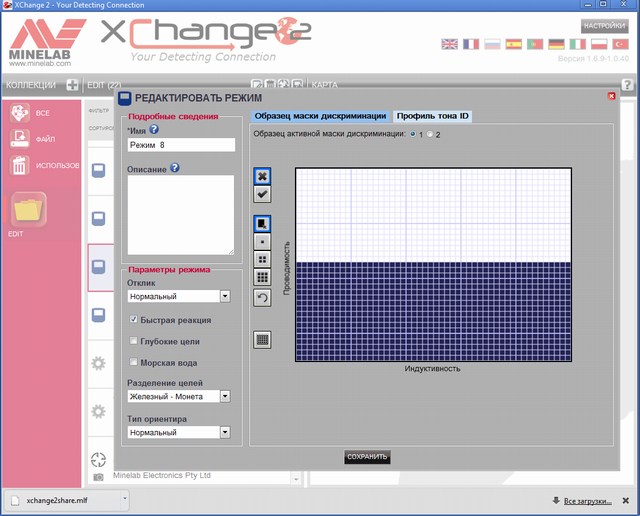This screenshot has width=640, height=516.
Task: Select the reject (X) mask tool
Action: pos(262,177)
